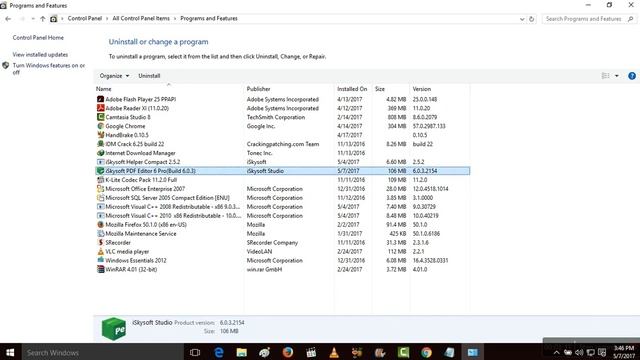The width and height of the screenshot is (640, 360).
Task: Open File Explorer from taskbar
Action: click(242, 352)
